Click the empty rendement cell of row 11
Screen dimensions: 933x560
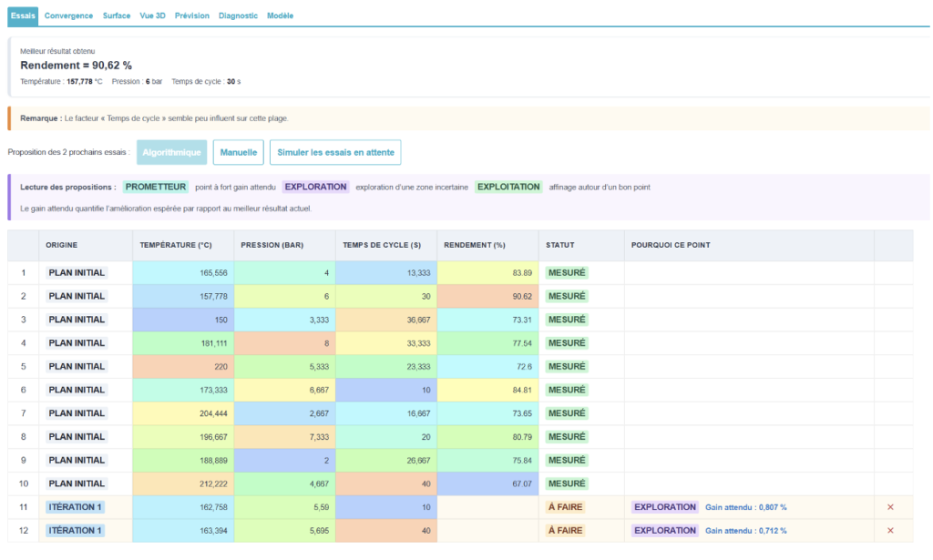488,507
